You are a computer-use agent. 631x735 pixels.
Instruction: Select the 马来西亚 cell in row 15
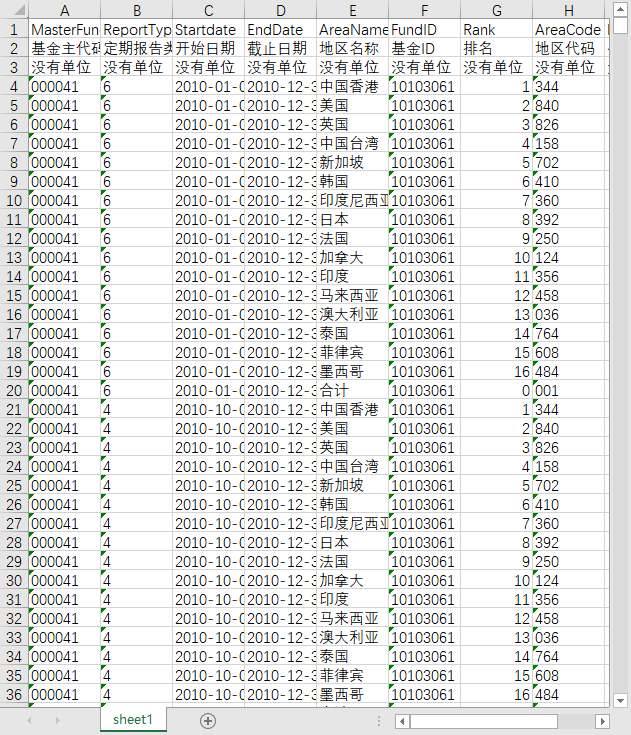tap(353, 295)
